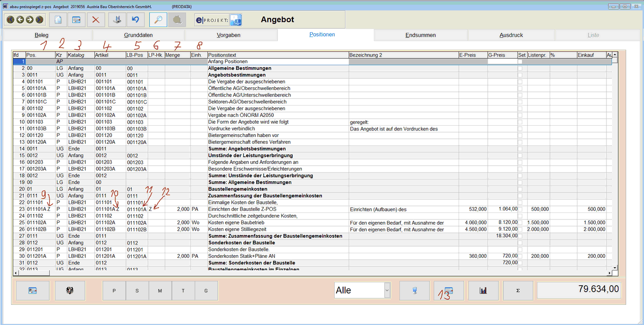Go to the first record arrow
Viewport: 644px width, 325px height.
(x=10, y=20)
